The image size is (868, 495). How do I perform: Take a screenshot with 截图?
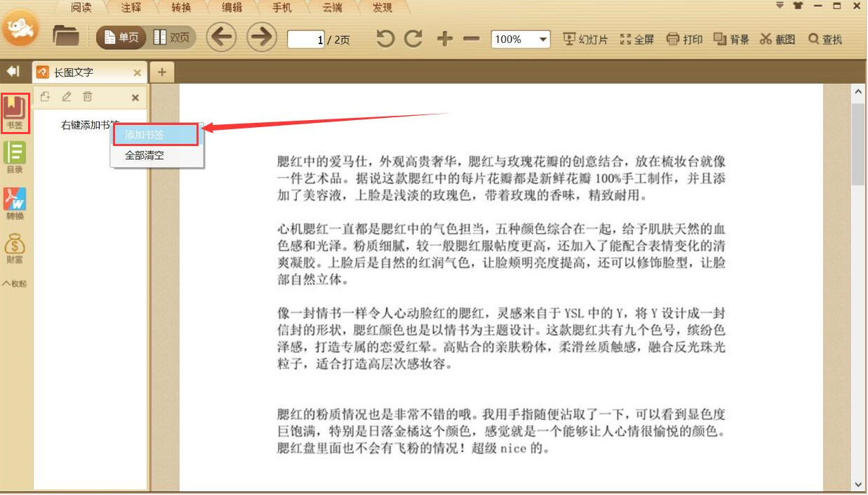[x=777, y=39]
